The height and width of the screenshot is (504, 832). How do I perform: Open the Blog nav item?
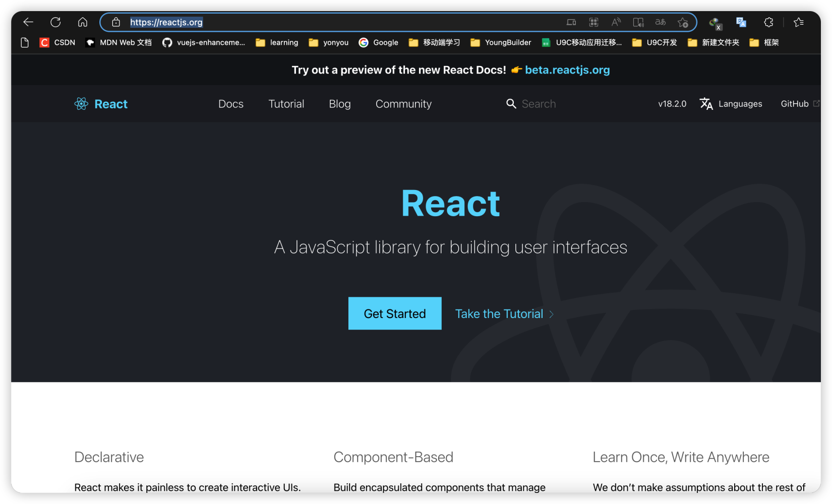[340, 104]
